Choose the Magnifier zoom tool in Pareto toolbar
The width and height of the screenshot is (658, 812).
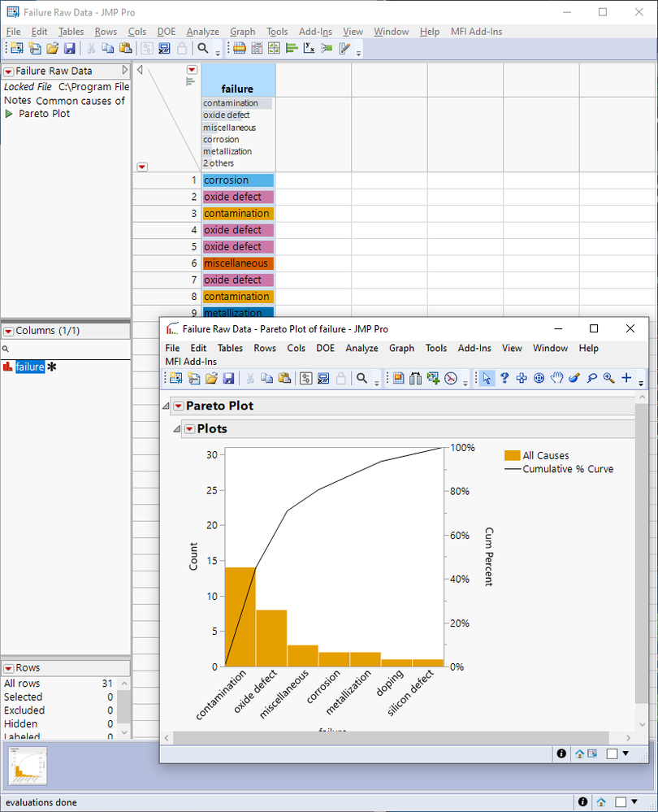pyautogui.click(x=608, y=378)
